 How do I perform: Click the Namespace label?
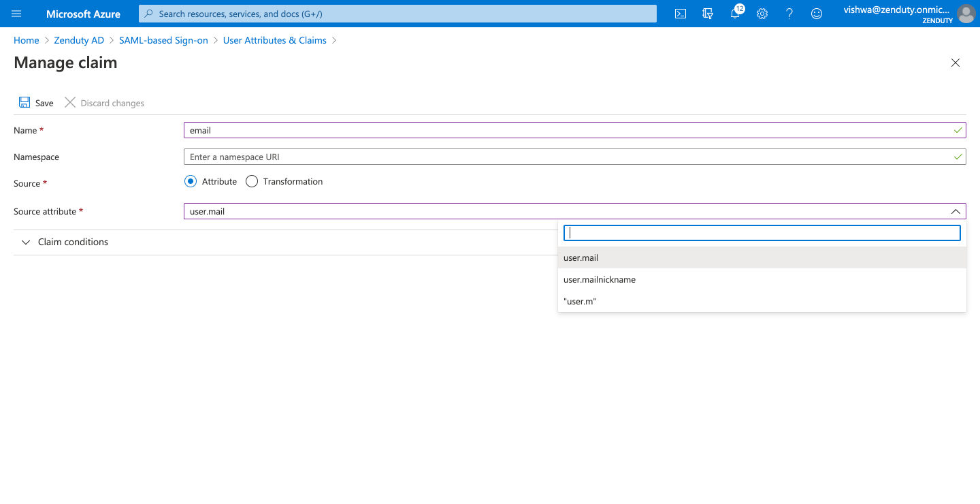pyautogui.click(x=36, y=157)
